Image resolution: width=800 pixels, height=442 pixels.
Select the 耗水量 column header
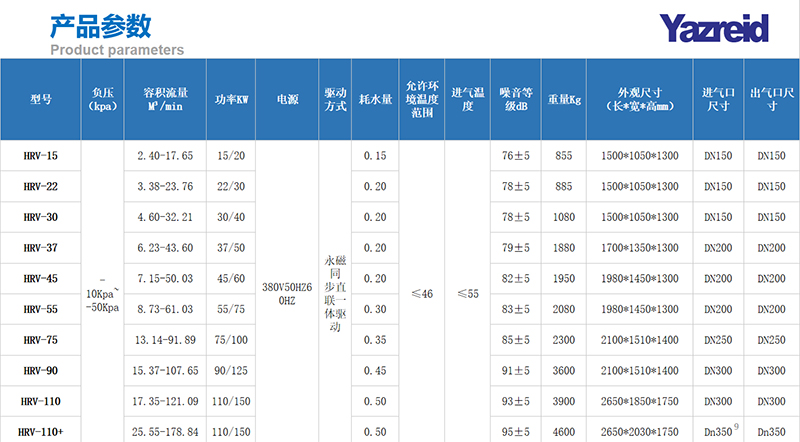click(375, 99)
